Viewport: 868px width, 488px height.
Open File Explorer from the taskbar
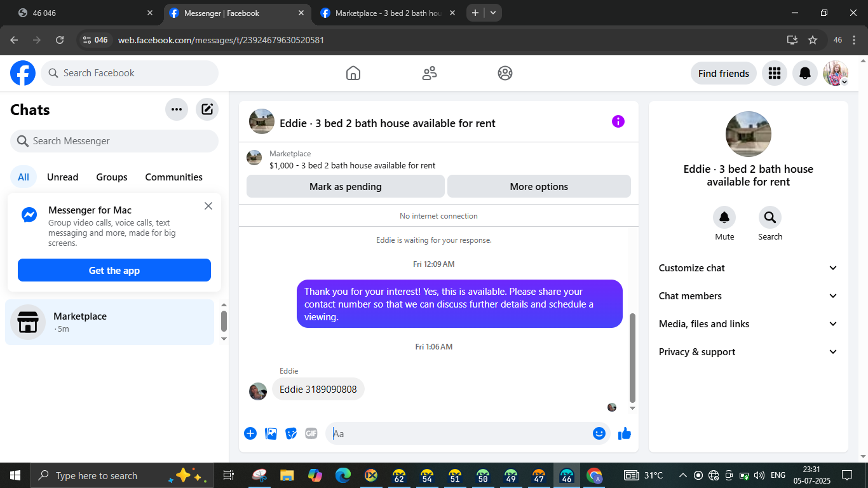[287, 475]
